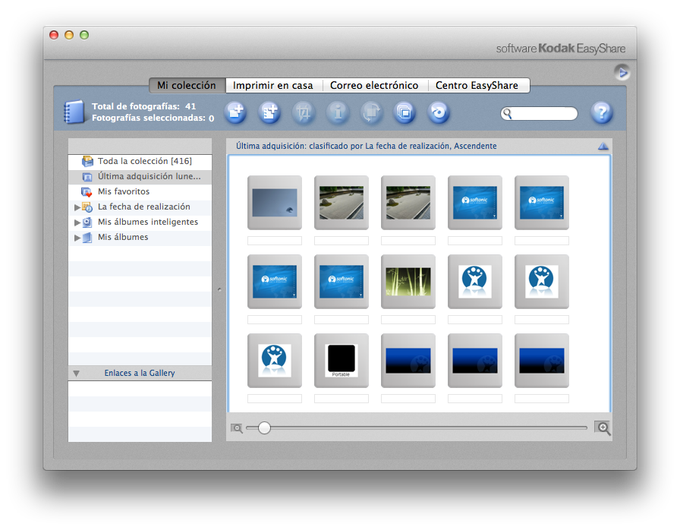
Task: Expand the Mis álbumes tree node
Action: (x=77, y=238)
